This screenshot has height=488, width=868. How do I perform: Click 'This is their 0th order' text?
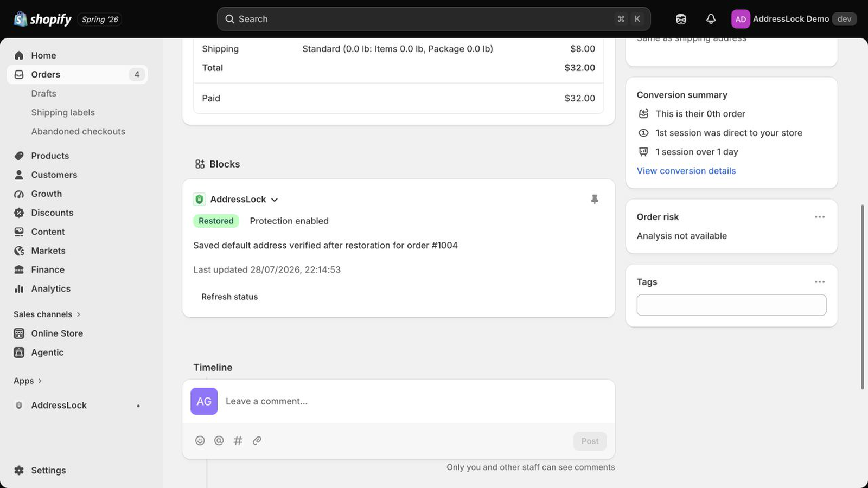pyautogui.click(x=700, y=114)
